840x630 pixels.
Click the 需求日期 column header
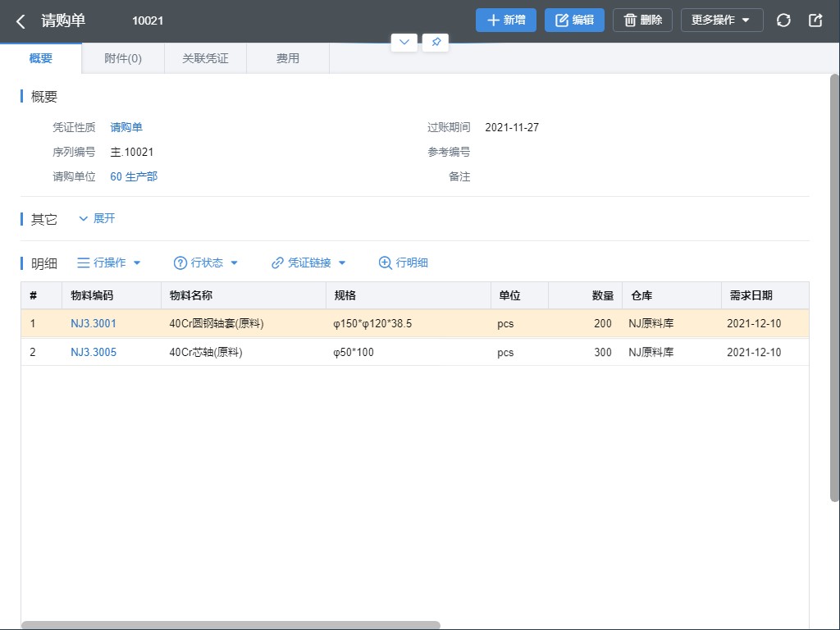tap(765, 295)
